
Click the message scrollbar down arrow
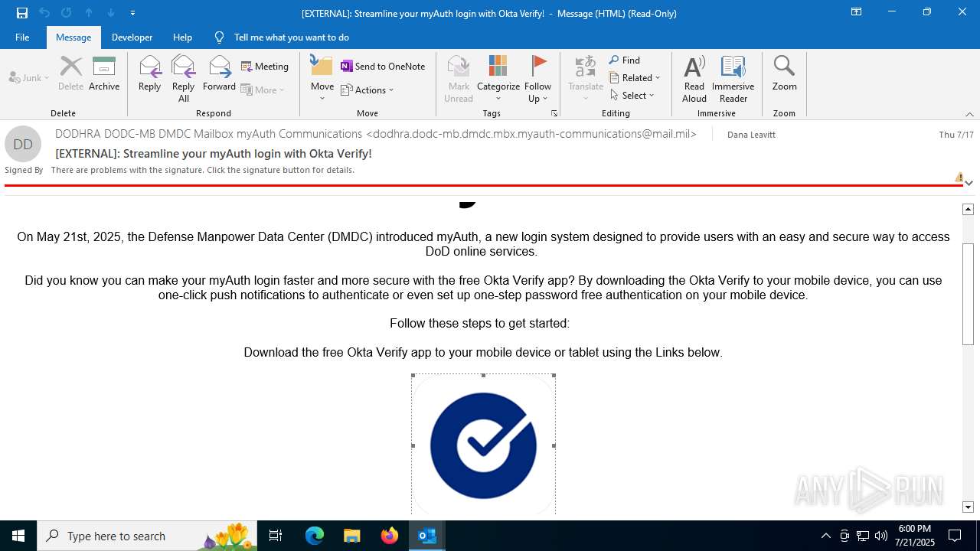tap(968, 507)
